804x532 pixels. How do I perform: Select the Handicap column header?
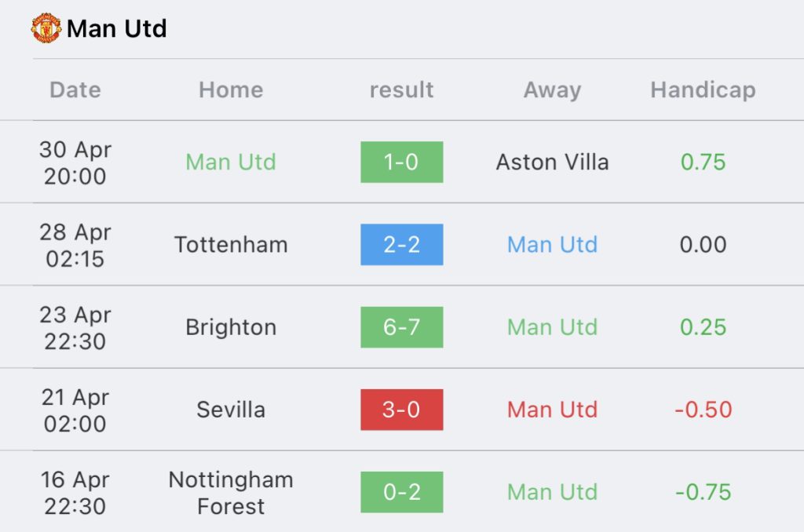[703, 90]
